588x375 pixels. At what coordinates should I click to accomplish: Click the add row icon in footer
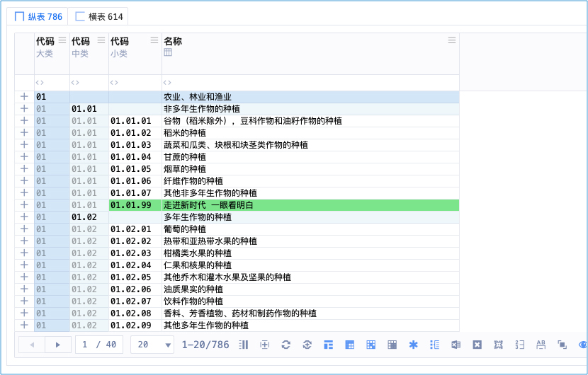(x=265, y=345)
